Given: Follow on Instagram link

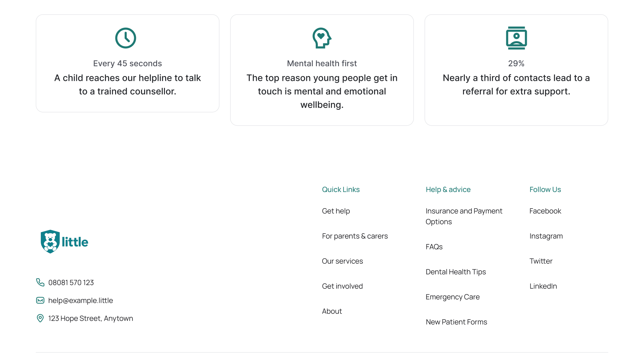Looking at the screenshot, I should click(546, 236).
